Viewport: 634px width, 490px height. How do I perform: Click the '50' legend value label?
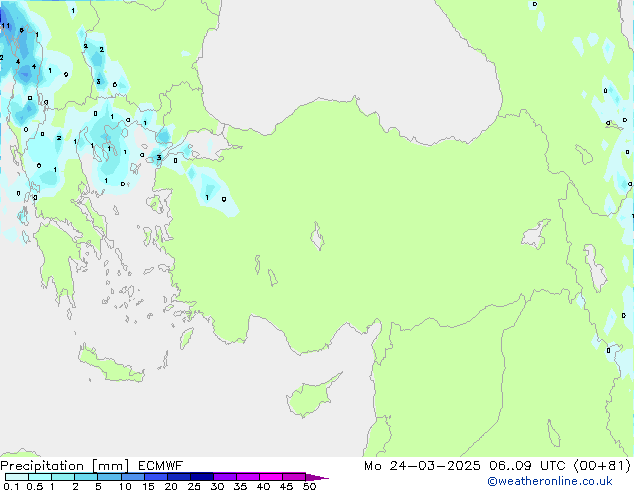click(309, 486)
